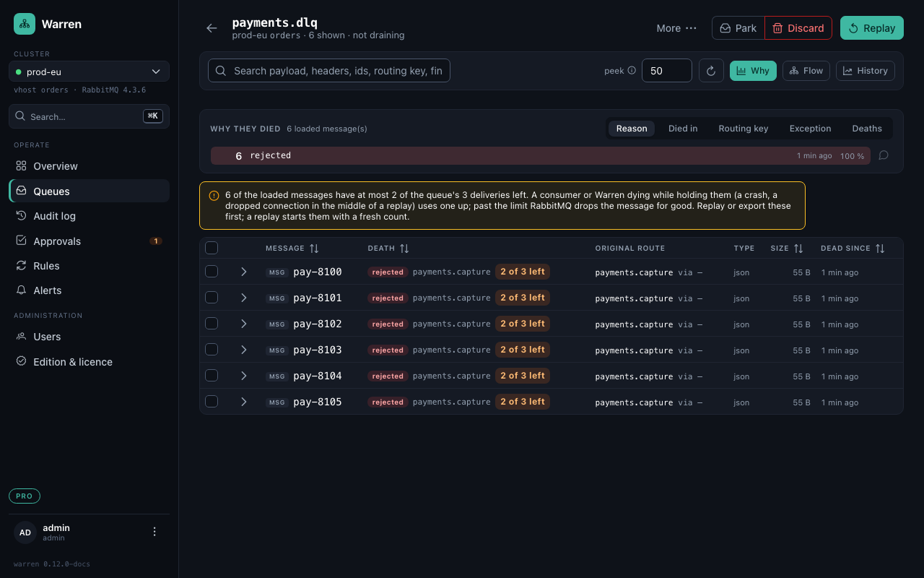
Task: Sort by the Message column
Action: tap(292, 248)
